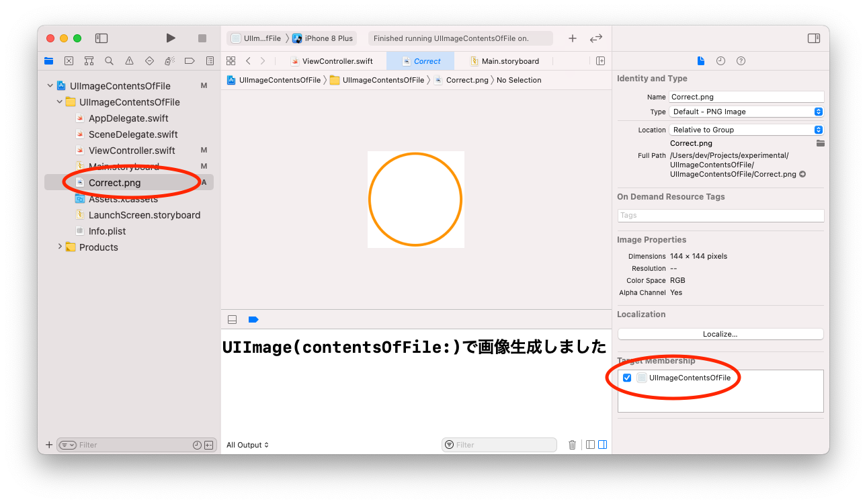867x504 pixels.
Task: Click the On Demand Resource Tags field
Action: point(720,215)
